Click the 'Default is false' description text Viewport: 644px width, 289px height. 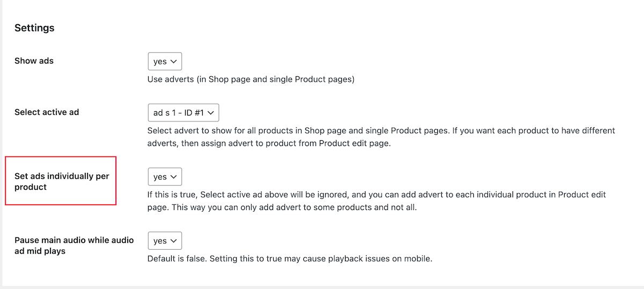click(x=289, y=259)
